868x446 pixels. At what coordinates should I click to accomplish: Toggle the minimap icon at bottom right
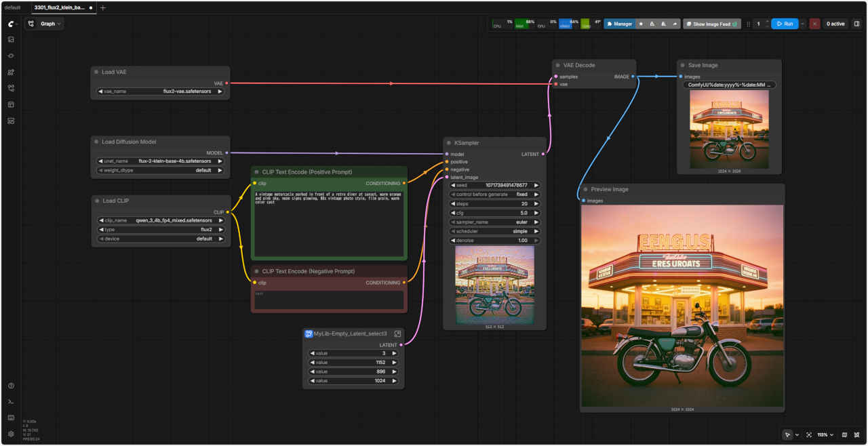844,434
